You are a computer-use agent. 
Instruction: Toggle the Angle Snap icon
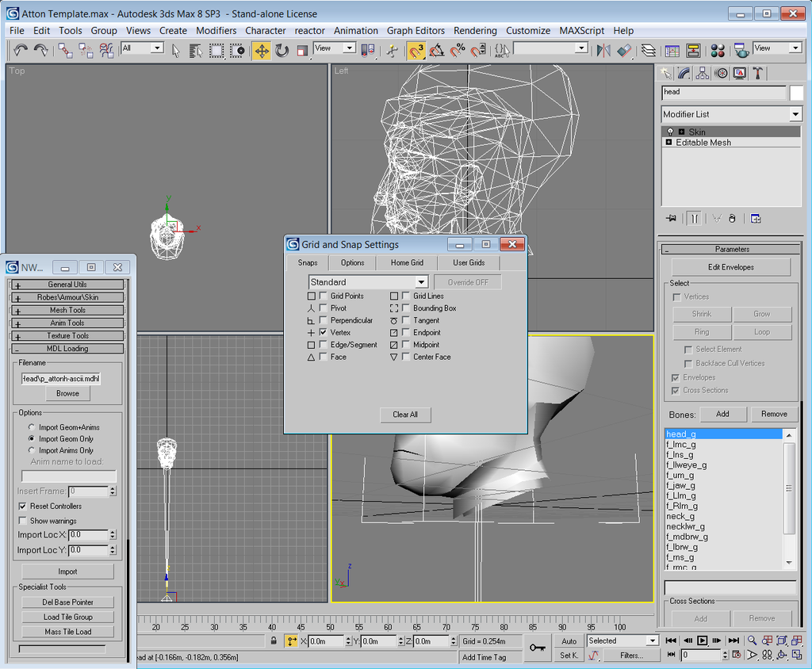click(437, 51)
